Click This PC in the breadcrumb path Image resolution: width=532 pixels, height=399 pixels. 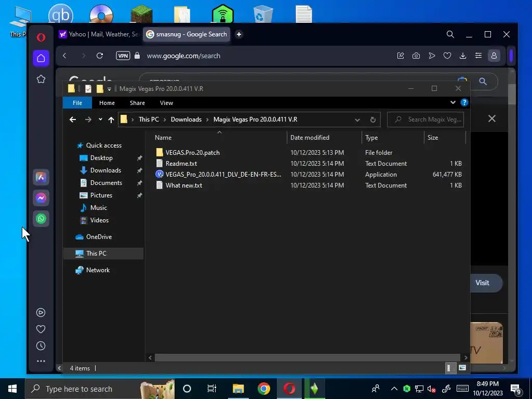[149, 119]
